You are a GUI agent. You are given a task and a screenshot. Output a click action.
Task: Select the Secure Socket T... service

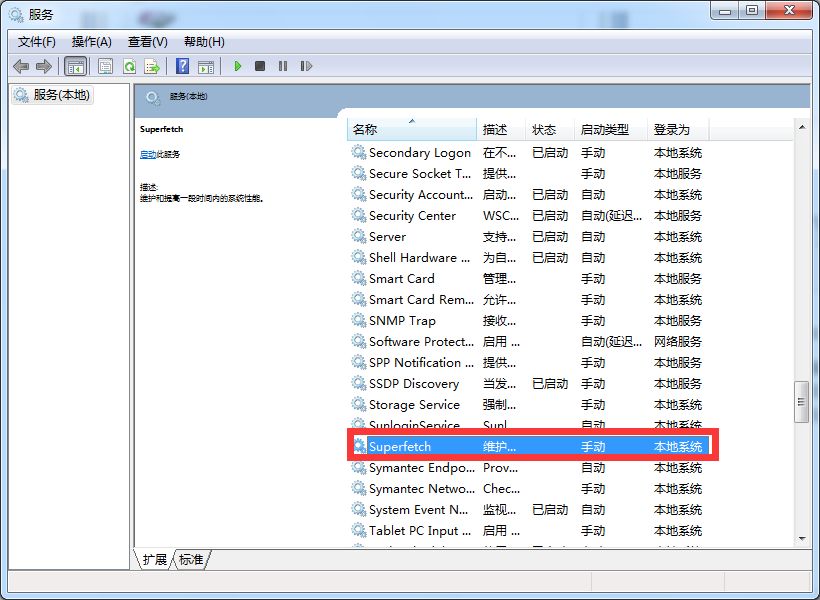[528, 174]
